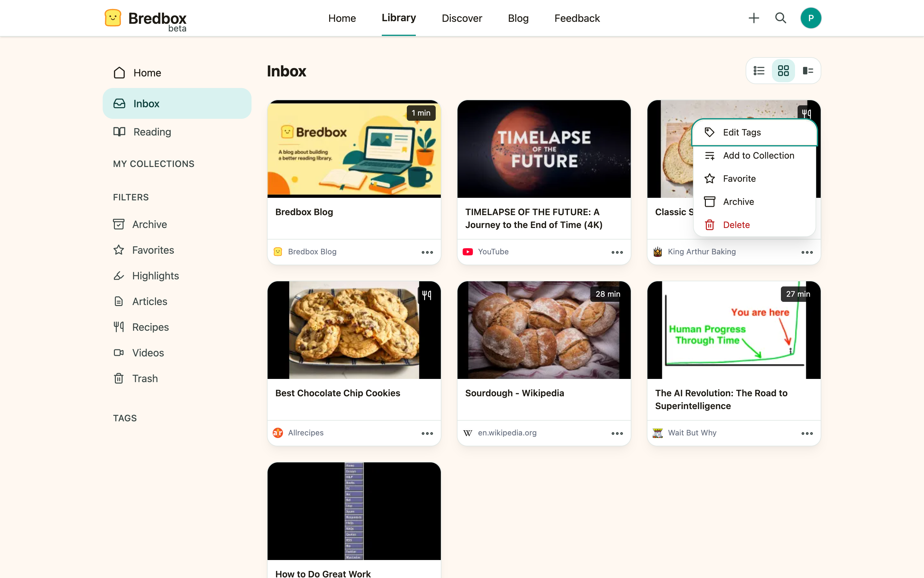This screenshot has height=578, width=924.
Task: Open The AI Revolution article title
Action: 721,399
